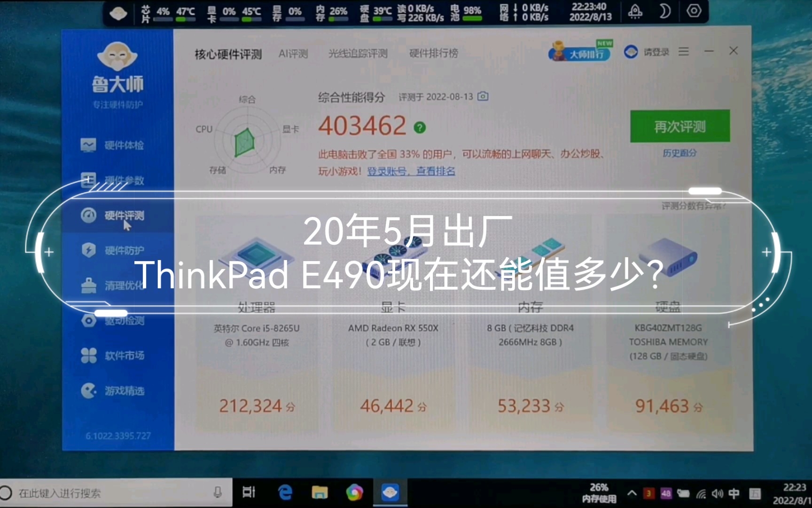
Task: Click 登录账号, 查看排名 link
Action: tap(411, 171)
